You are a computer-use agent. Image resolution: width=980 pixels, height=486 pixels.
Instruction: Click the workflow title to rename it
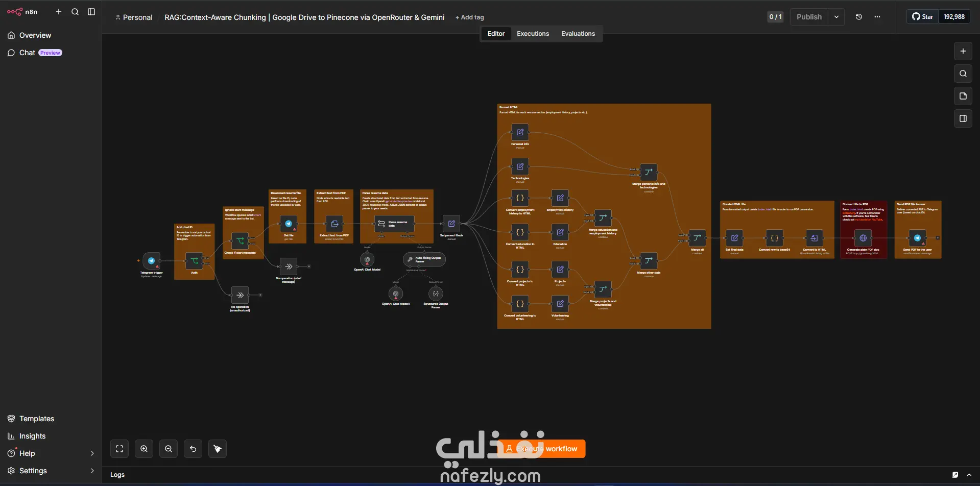(x=304, y=17)
